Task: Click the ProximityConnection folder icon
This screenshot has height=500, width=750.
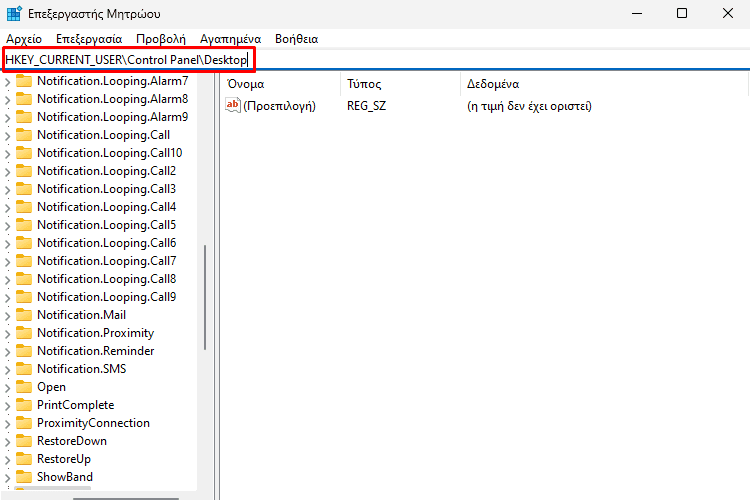Action: point(24,422)
